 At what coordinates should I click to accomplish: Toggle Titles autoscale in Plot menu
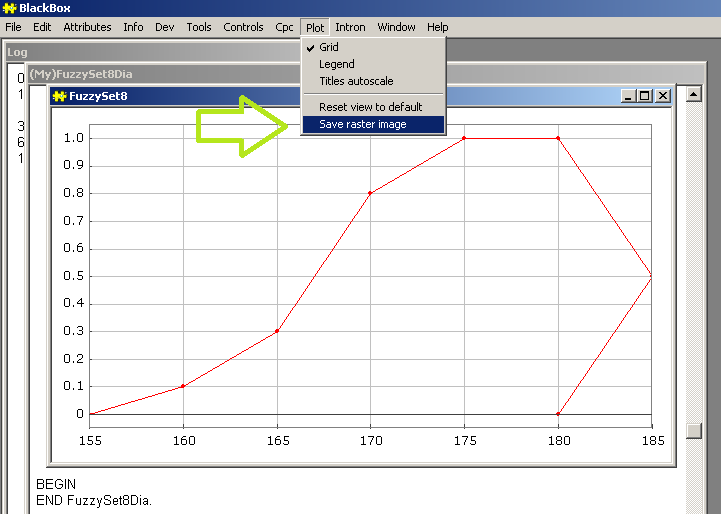(x=356, y=81)
